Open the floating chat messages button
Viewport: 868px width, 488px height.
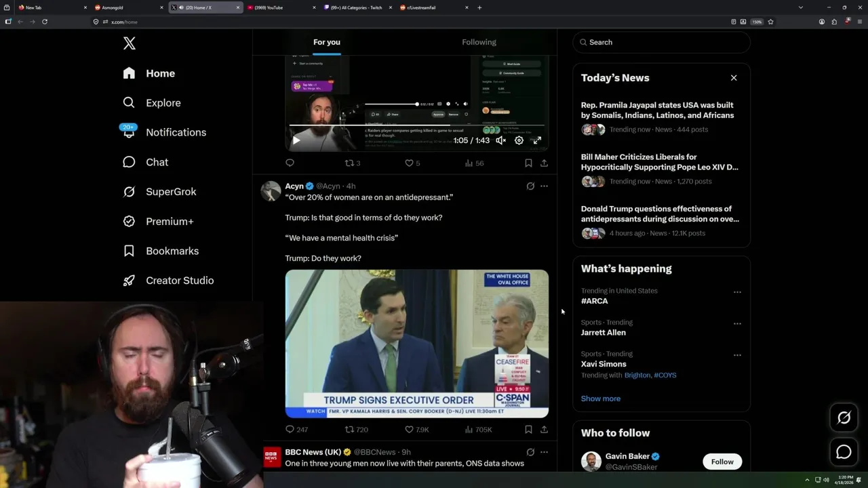[844, 452]
